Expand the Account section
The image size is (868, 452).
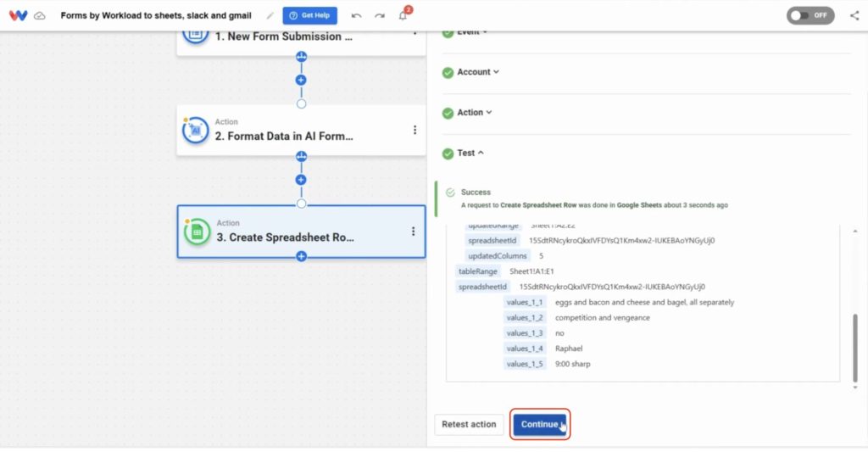tap(478, 72)
